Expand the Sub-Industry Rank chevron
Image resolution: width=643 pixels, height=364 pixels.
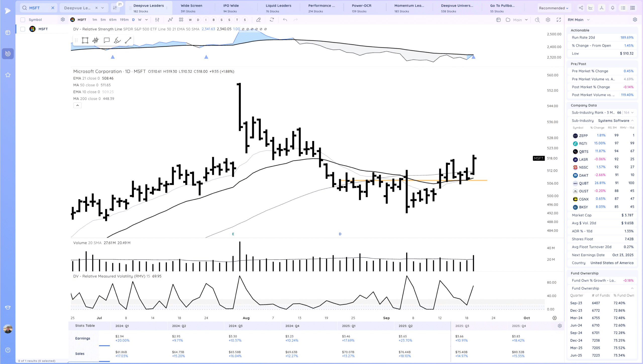click(x=632, y=113)
